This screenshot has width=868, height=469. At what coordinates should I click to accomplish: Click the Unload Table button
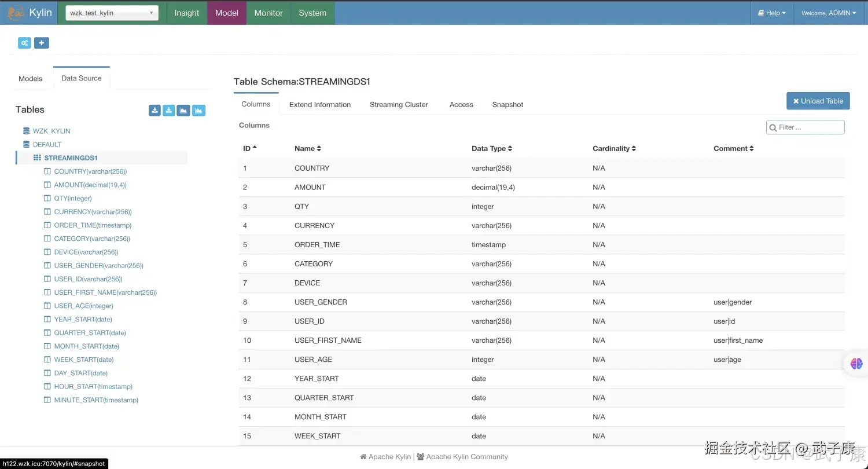tap(818, 101)
